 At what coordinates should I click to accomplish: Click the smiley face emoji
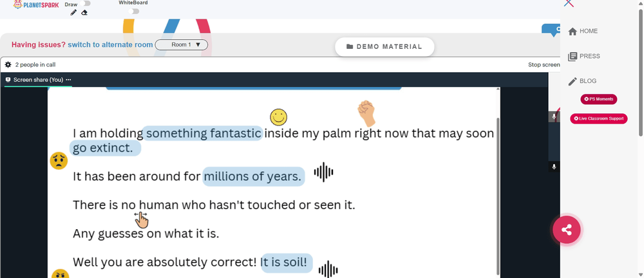pyautogui.click(x=278, y=117)
